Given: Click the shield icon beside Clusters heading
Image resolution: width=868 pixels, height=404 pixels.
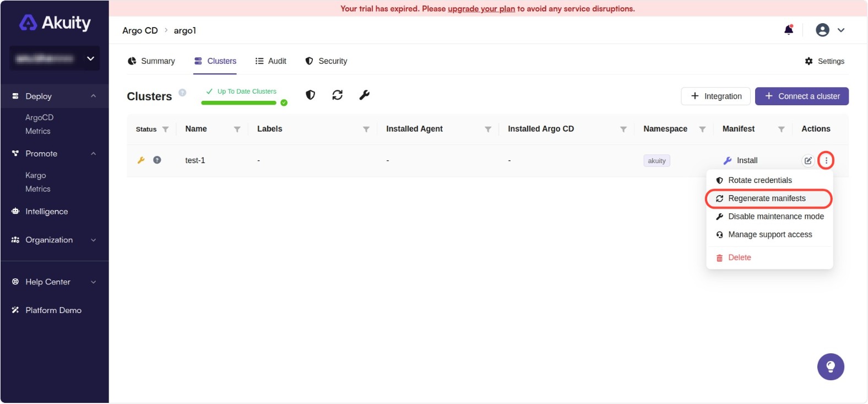Looking at the screenshot, I should pos(311,95).
